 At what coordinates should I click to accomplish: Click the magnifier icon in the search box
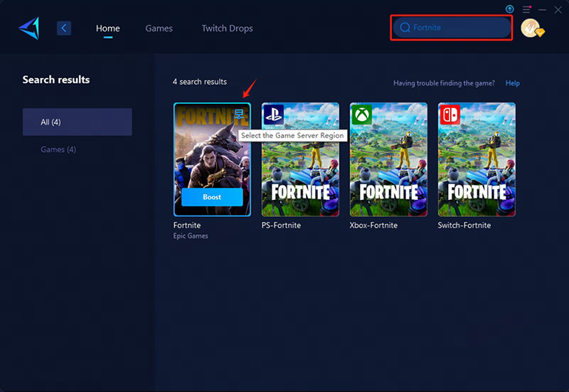click(x=405, y=28)
